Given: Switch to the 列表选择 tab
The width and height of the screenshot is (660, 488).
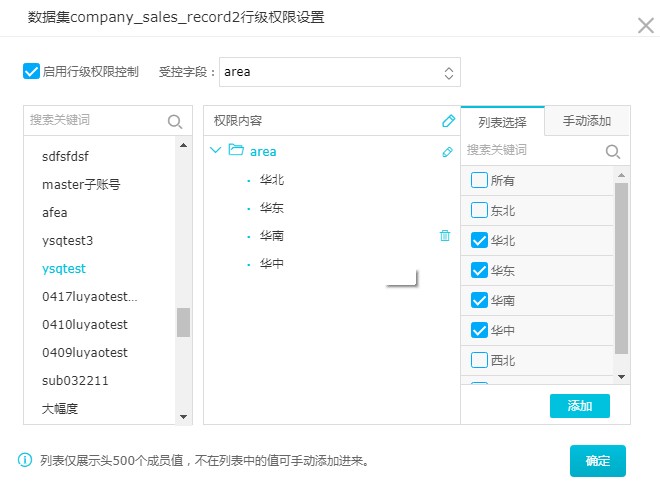Looking at the screenshot, I should click(503, 122).
